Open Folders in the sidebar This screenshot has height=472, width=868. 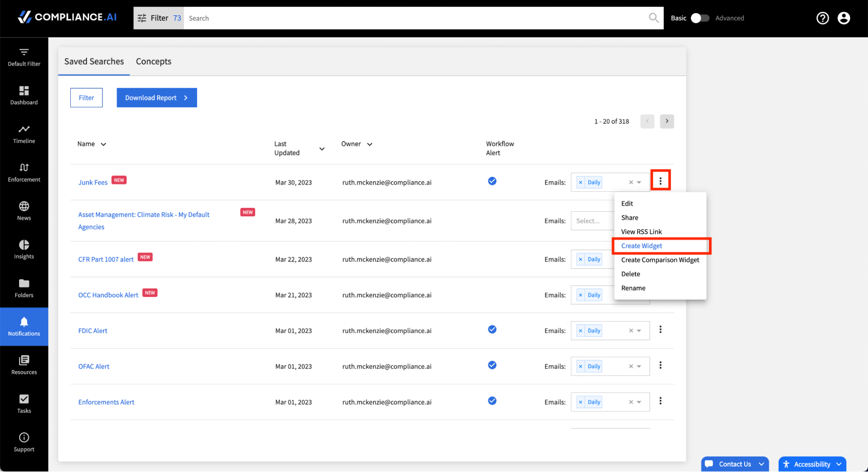(x=24, y=289)
